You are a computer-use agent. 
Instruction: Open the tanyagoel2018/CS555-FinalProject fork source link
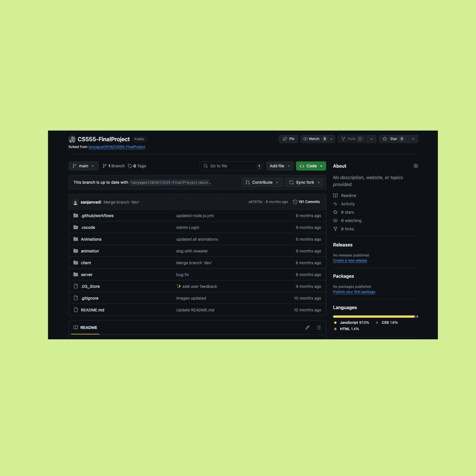(117, 147)
